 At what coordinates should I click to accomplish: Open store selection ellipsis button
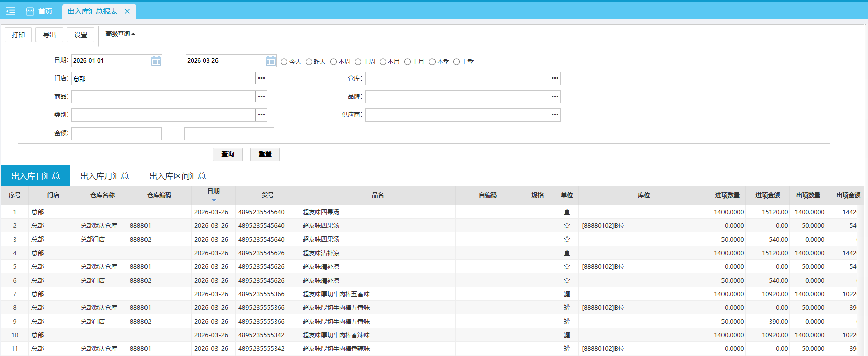[x=261, y=78]
